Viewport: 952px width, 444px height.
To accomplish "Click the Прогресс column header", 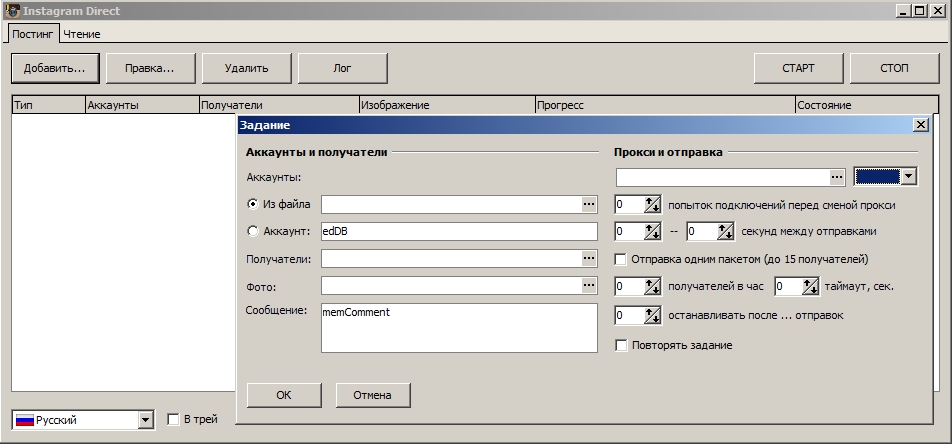I will point(663,105).
